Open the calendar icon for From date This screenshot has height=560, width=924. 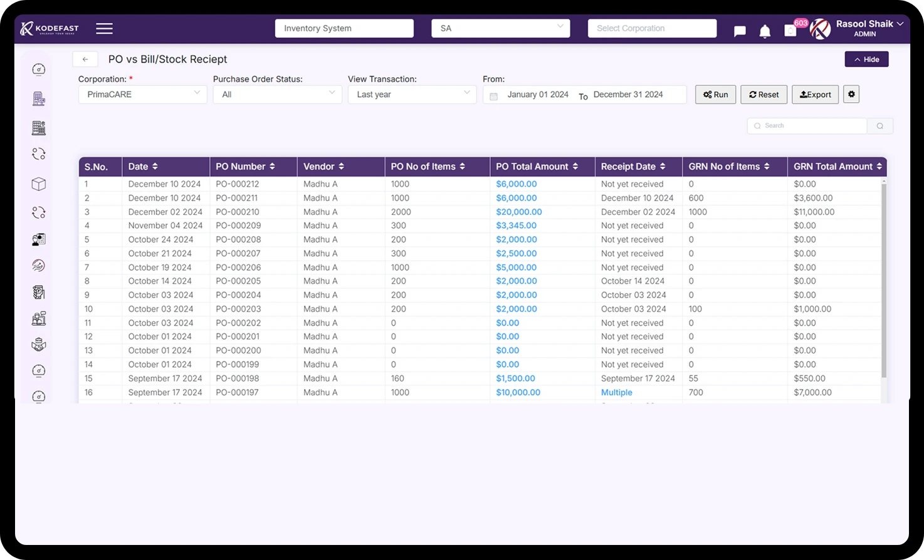click(494, 96)
